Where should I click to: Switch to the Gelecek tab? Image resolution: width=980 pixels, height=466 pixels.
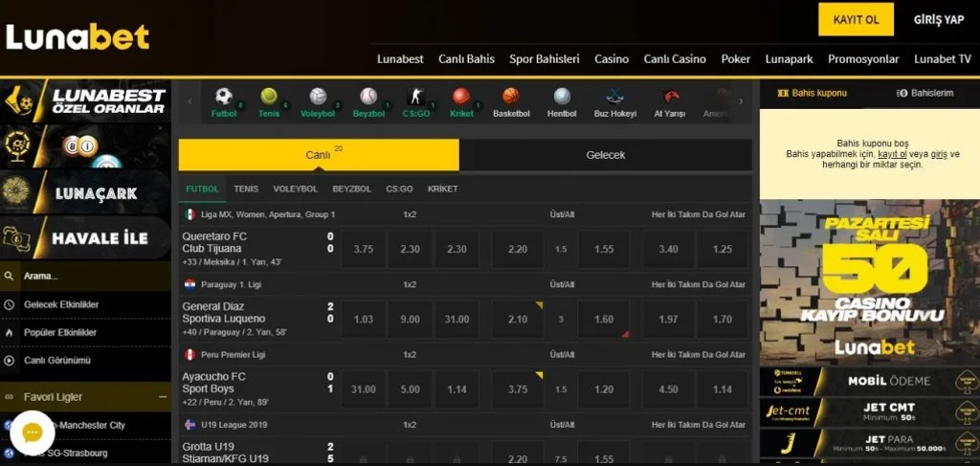(606, 155)
